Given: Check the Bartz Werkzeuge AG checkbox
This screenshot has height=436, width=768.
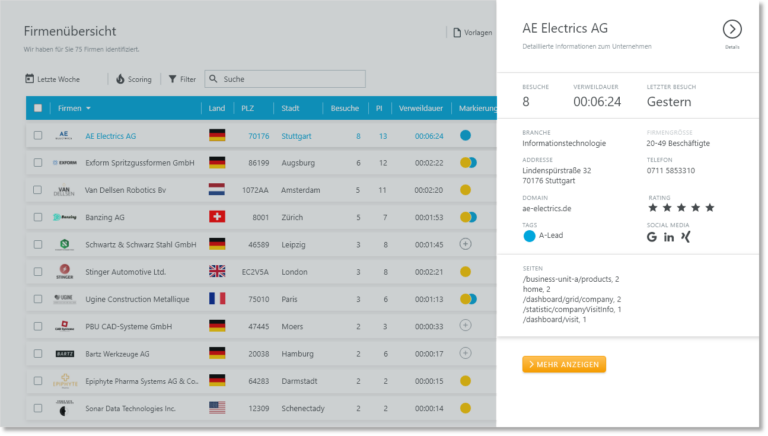Looking at the screenshot, I should point(38,354).
